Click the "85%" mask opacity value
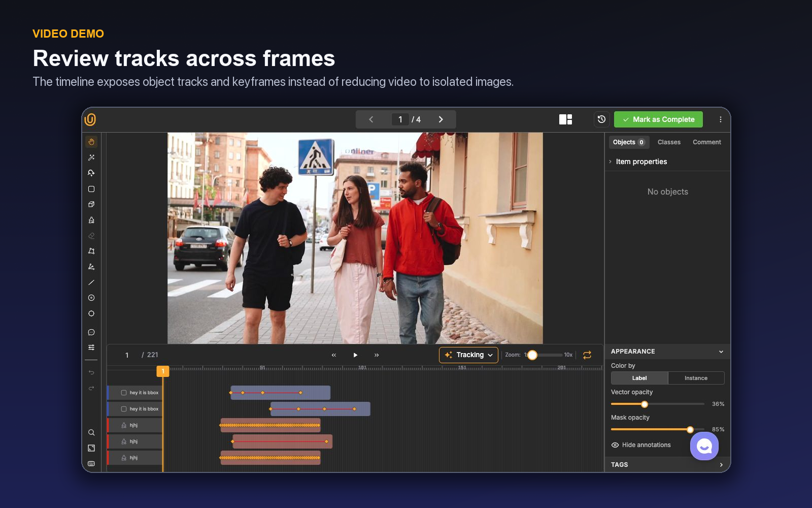812x508 pixels. point(718,430)
